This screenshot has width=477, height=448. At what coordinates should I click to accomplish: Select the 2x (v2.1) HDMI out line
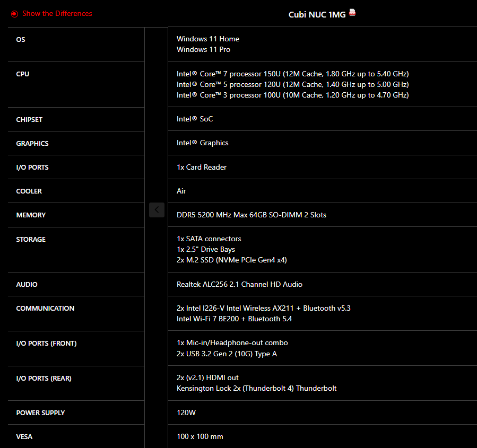(207, 378)
